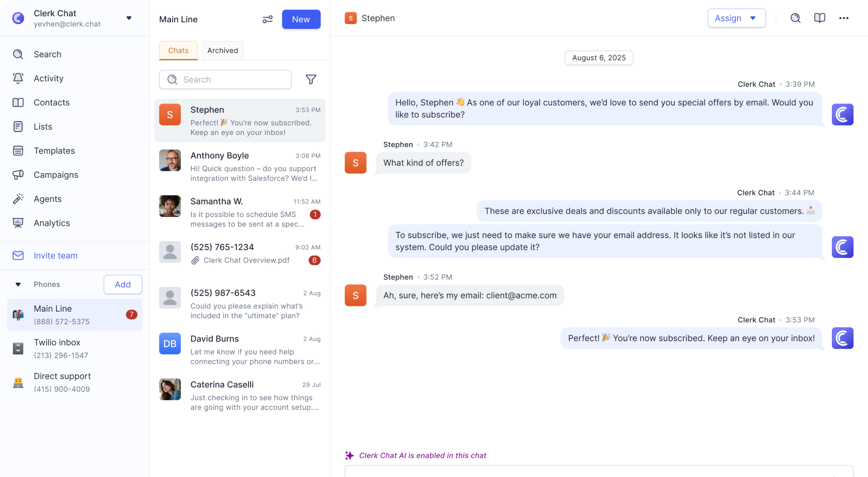Click Add button next to Phones
Image resolution: width=868 pixels, height=477 pixels.
(123, 284)
